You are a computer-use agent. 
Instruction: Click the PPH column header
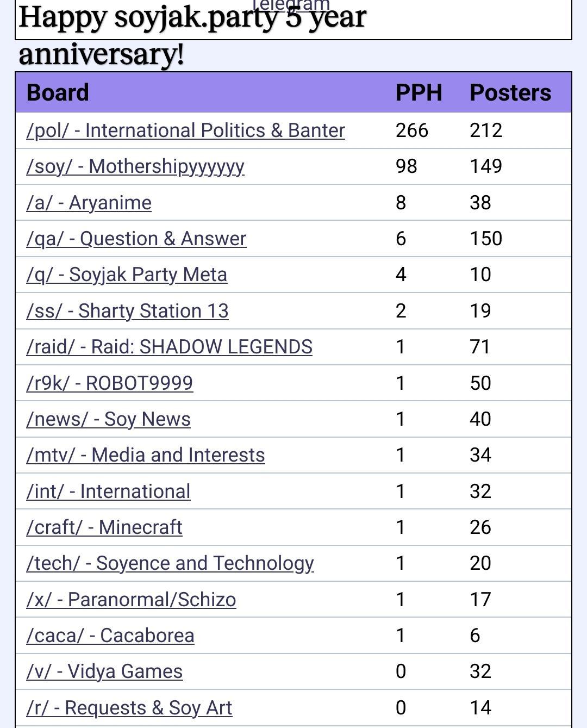click(x=419, y=92)
